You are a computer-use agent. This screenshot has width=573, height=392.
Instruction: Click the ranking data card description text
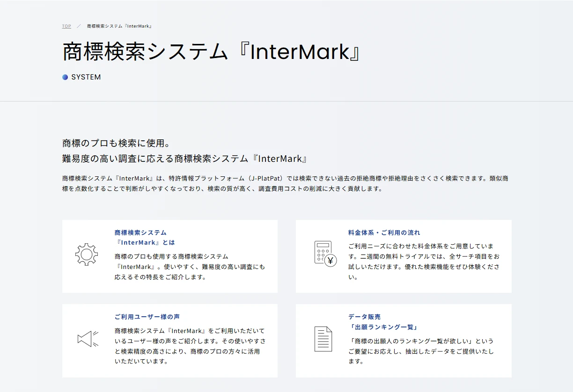[421, 351]
